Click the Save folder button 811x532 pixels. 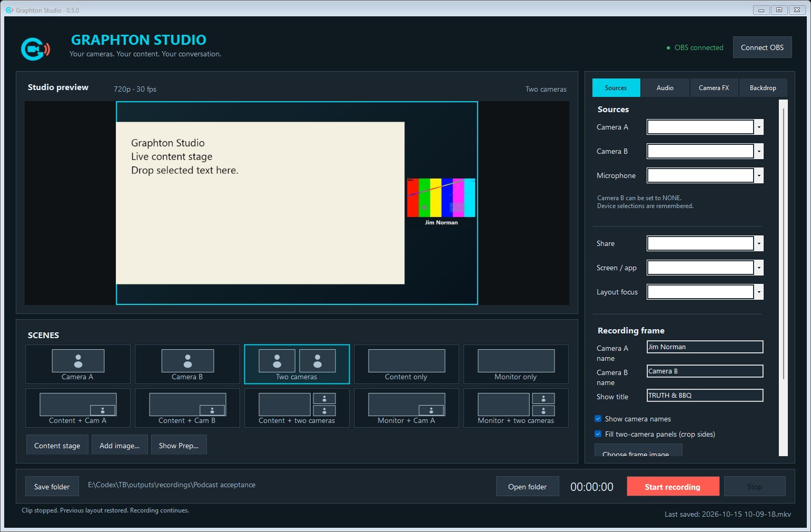(x=52, y=487)
